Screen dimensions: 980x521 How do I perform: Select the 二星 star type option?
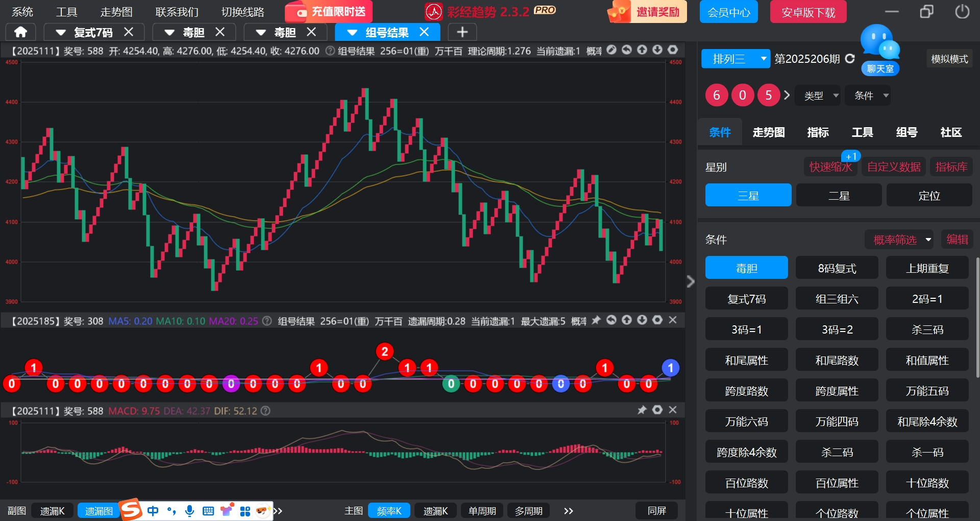coord(839,196)
